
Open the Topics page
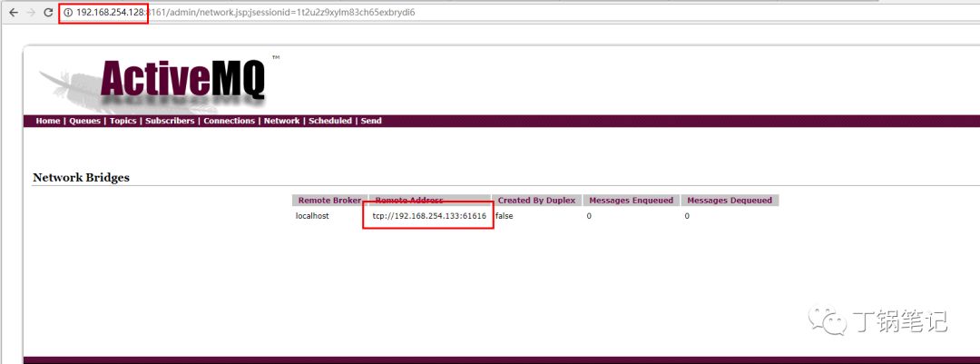pyautogui.click(x=122, y=121)
